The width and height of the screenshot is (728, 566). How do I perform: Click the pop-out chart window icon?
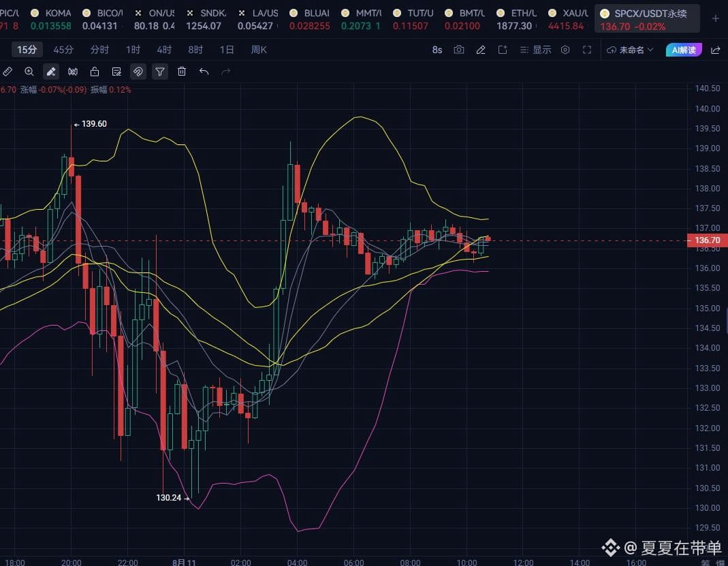(503, 50)
